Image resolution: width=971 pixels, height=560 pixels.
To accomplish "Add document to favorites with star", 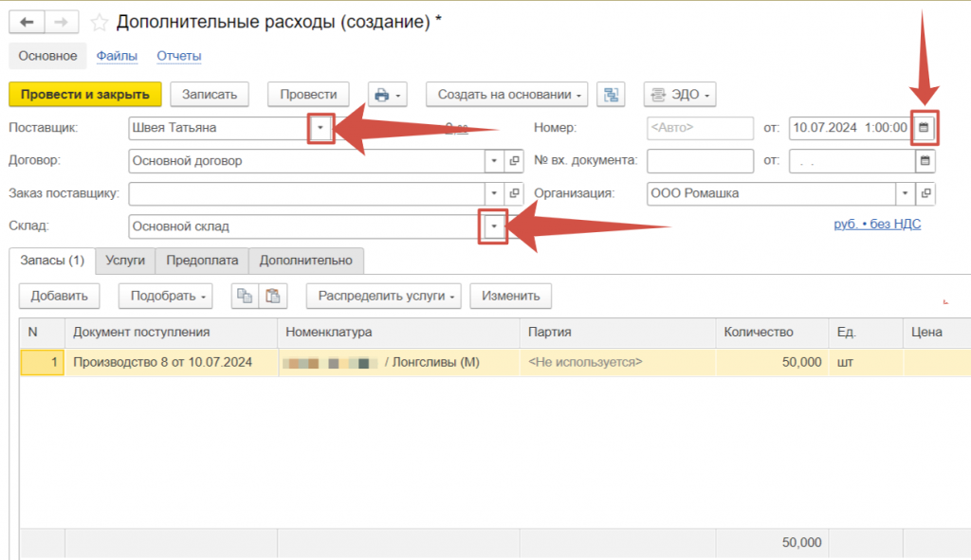I will tap(100, 22).
